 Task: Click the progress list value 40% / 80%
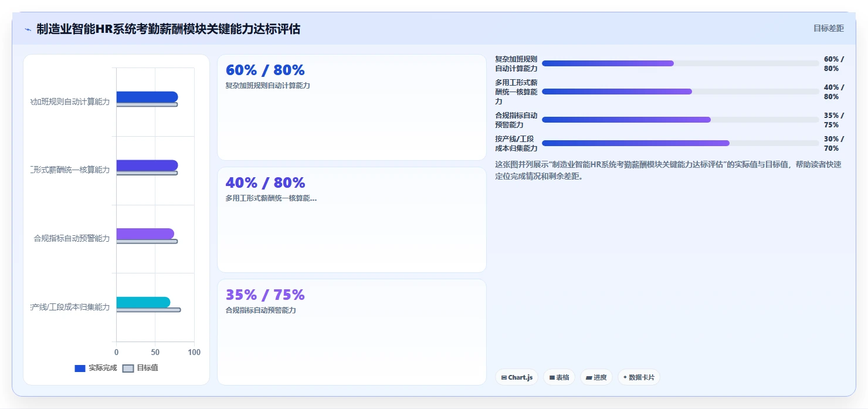click(x=834, y=92)
